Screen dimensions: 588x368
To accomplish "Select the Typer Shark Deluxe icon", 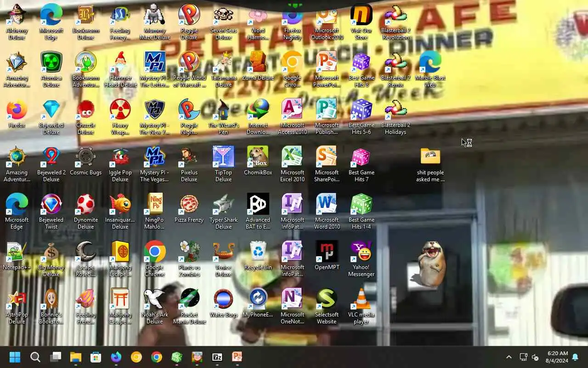I will pyautogui.click(x=224, y=212).
